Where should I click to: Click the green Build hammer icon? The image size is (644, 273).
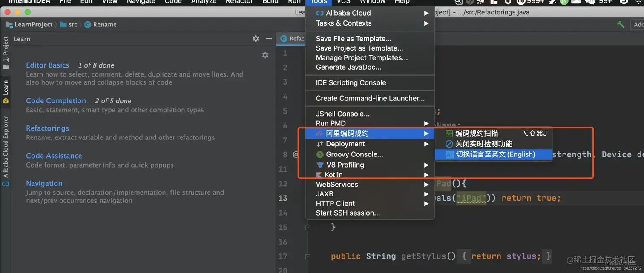click(x=621, y=24)
